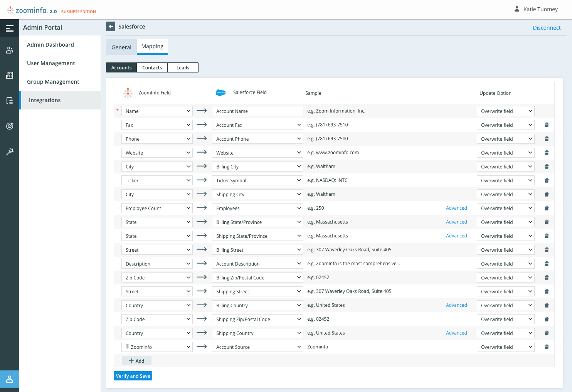
Task: Click the back arrow next to Salesforce
Action: click(x=111, y=27)
